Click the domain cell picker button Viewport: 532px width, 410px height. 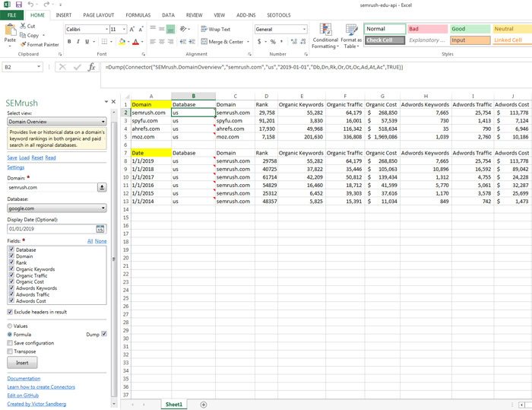click(102, 186)
